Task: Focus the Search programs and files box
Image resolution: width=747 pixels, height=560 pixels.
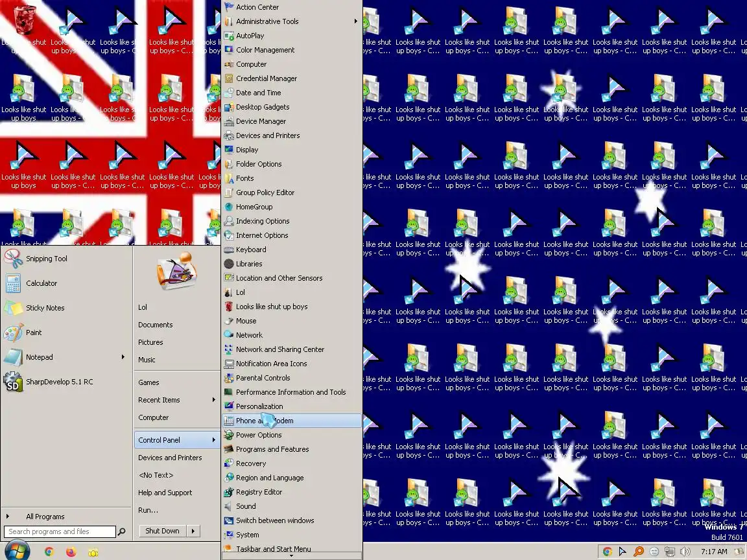Action: [60, 531]
